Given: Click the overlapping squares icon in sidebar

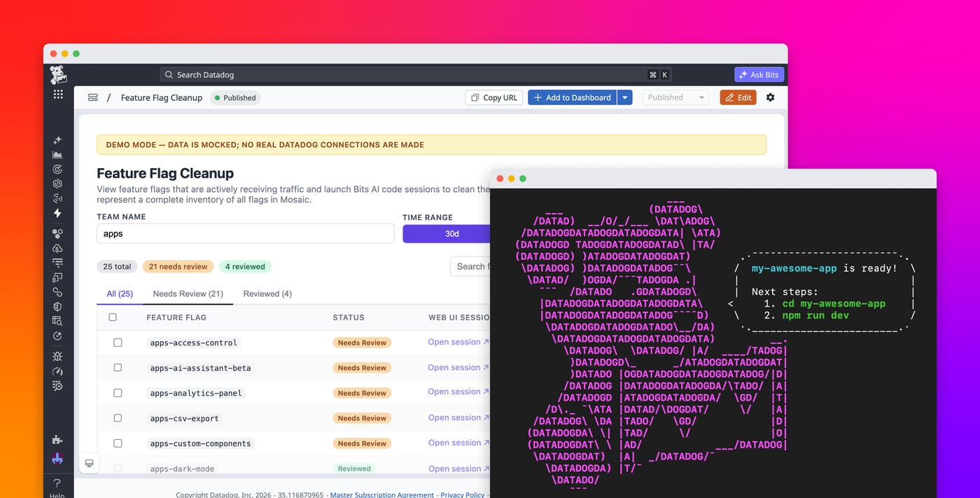Looking at the screenshot, I should [x=57, y=277].
